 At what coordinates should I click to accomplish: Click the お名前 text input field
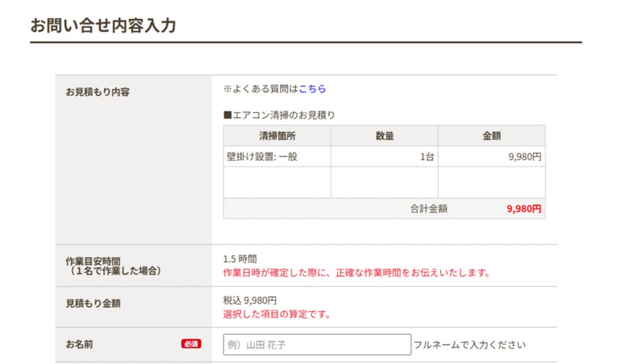(317, 345)
